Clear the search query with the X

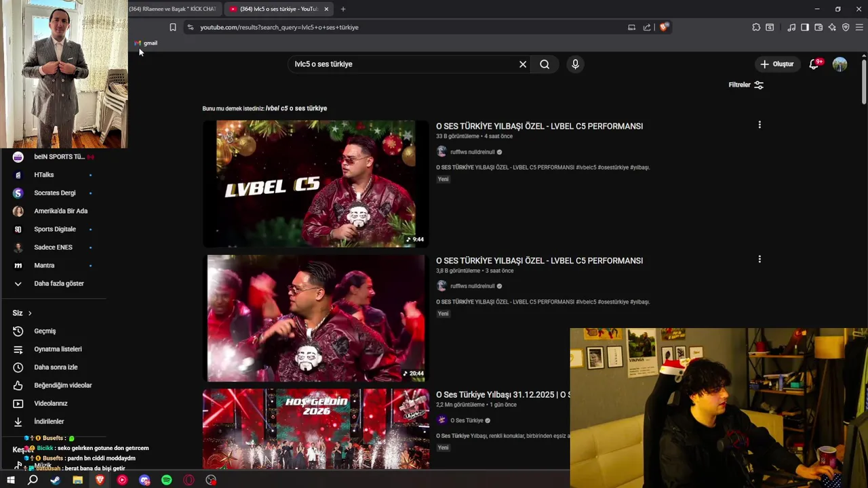tap(523, 64)
